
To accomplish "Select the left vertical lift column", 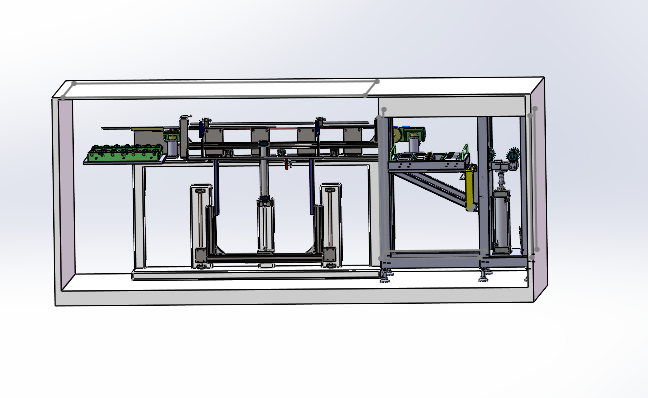I will point(201,226).
